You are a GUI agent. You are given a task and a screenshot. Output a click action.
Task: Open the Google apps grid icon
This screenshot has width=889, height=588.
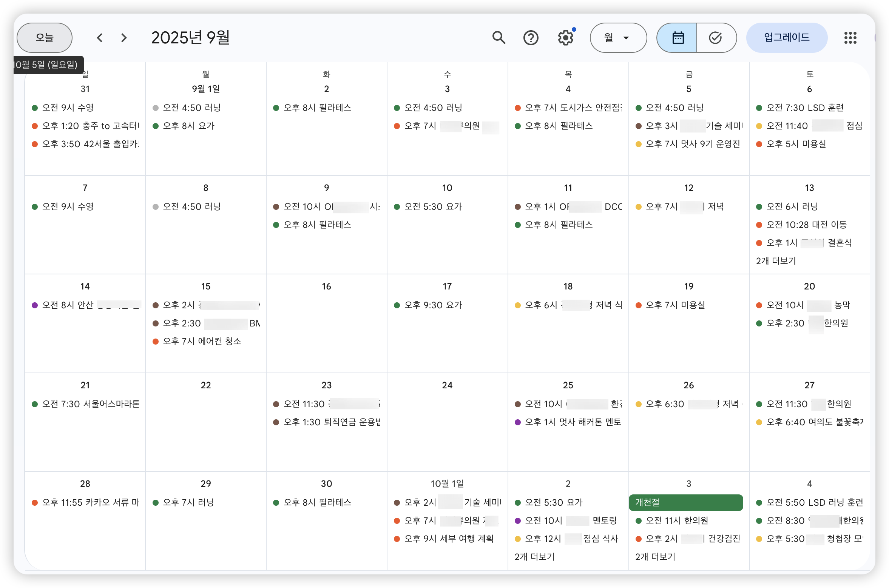pyautogui.click(x=850, y=38)
